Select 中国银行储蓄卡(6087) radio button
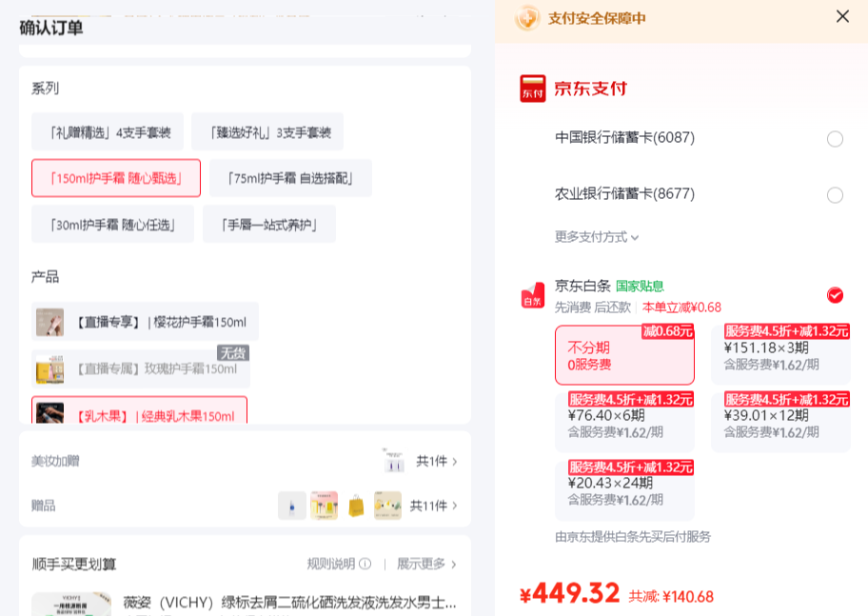The width and height of the screenshot is (868, 616). pyautogui.click(x=835, y=138)
